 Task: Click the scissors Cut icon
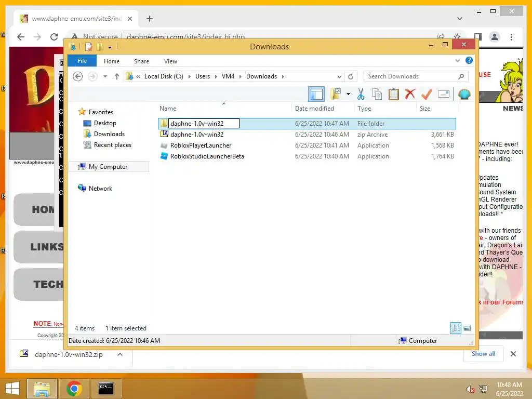coord(361,94)
